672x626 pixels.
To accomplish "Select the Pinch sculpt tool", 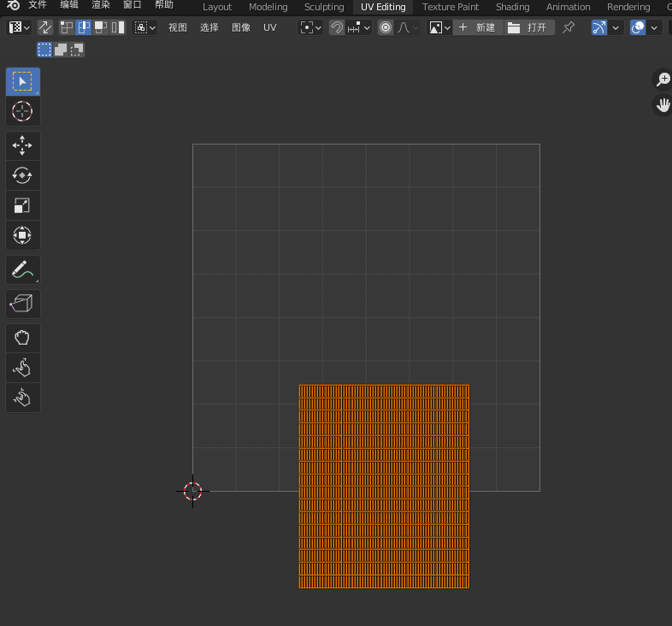I will pyautogui.click(x=23, y=398).
